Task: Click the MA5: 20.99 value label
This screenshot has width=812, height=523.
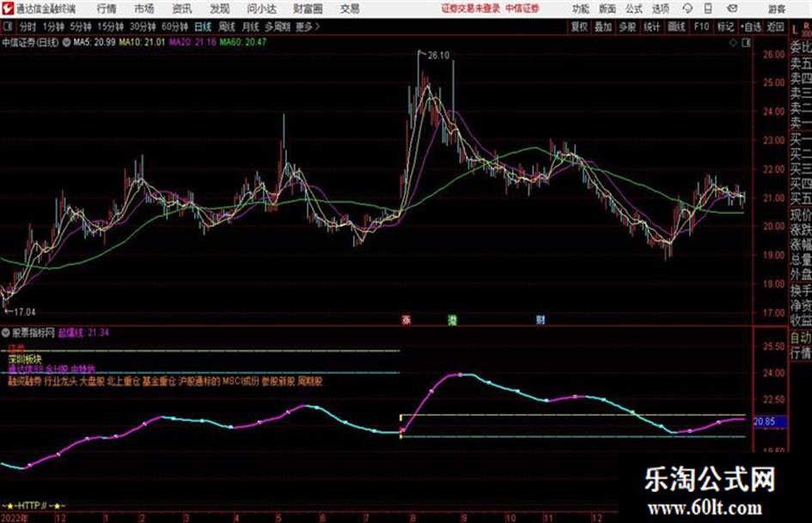Action: click(95, 42)
